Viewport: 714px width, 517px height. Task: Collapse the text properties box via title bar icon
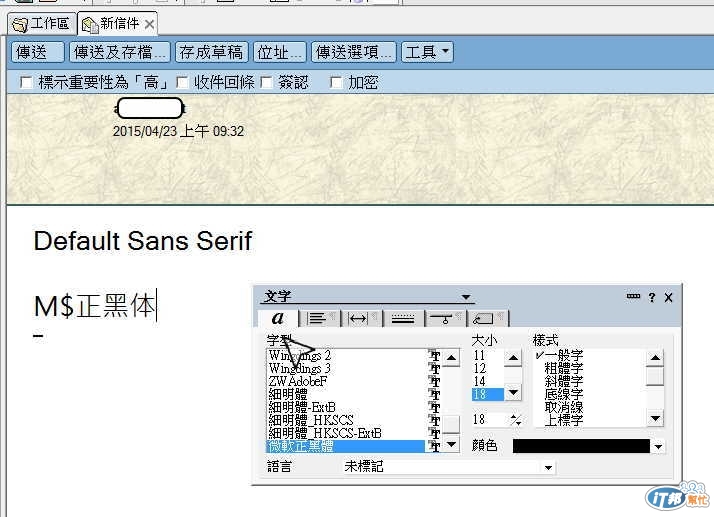point(633,297)
